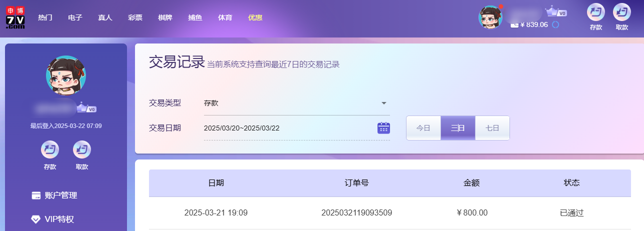Viewport: 644px width, 231px height.
Task: Click the 状态 column header
Action: tap(572, 183)
